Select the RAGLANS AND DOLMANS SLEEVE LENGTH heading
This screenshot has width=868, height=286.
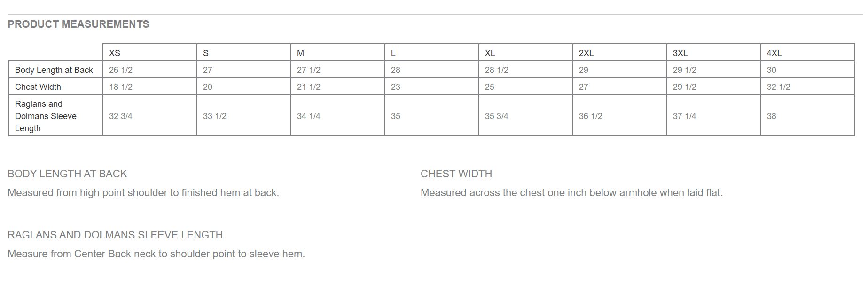point(115,235)
